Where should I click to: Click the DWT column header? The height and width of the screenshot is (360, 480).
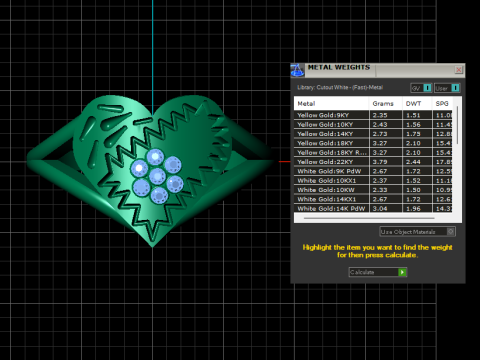point(417,104)
